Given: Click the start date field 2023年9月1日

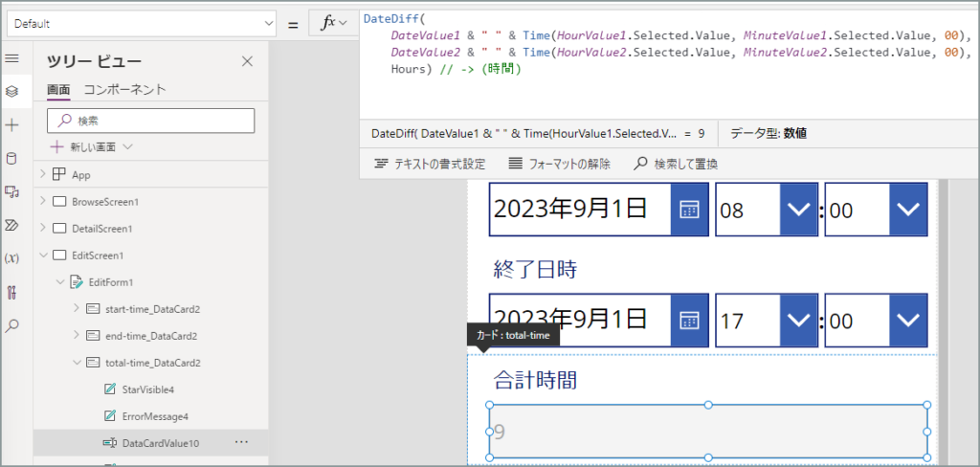Looking at the screenshot, I should click(580, 210).
